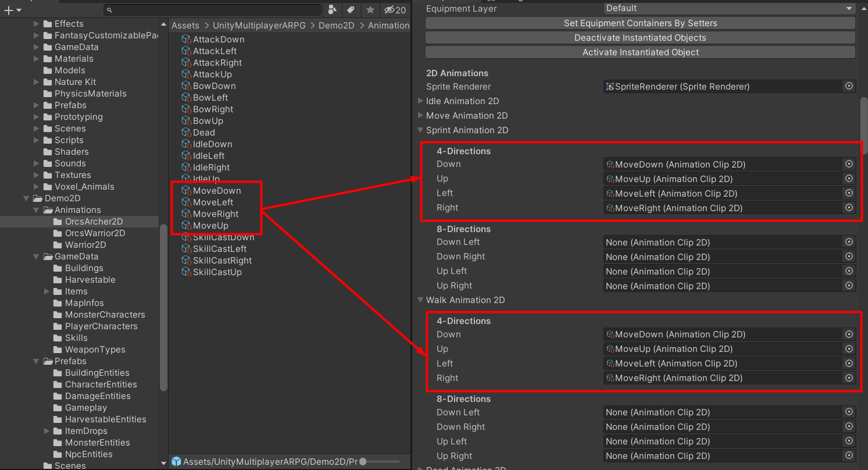868x470 pixels.
Task: Expand the Idle Animation 2D foldout
Action: pyautogui.click(x=420, y=101)
